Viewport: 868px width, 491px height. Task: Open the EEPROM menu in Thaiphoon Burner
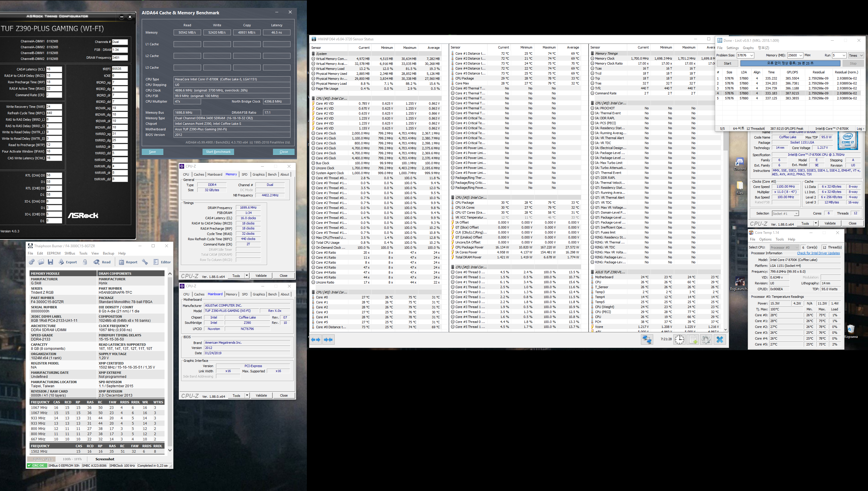[x=53, y=253]
